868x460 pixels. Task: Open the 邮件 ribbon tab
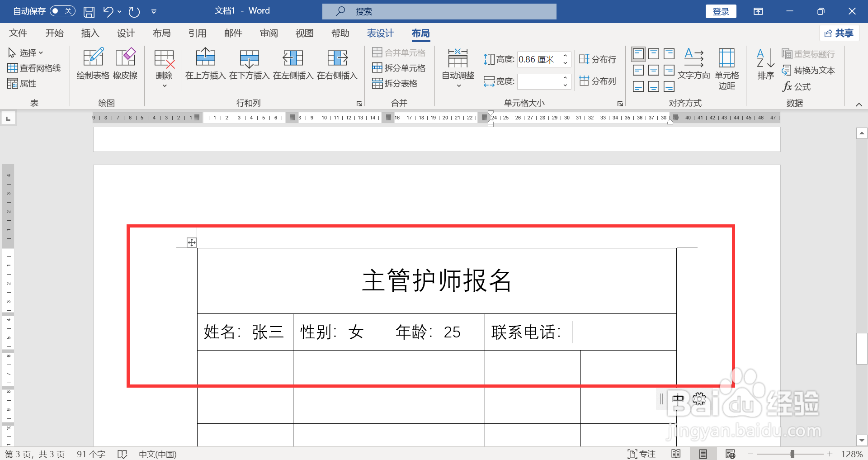click(233, 33)
